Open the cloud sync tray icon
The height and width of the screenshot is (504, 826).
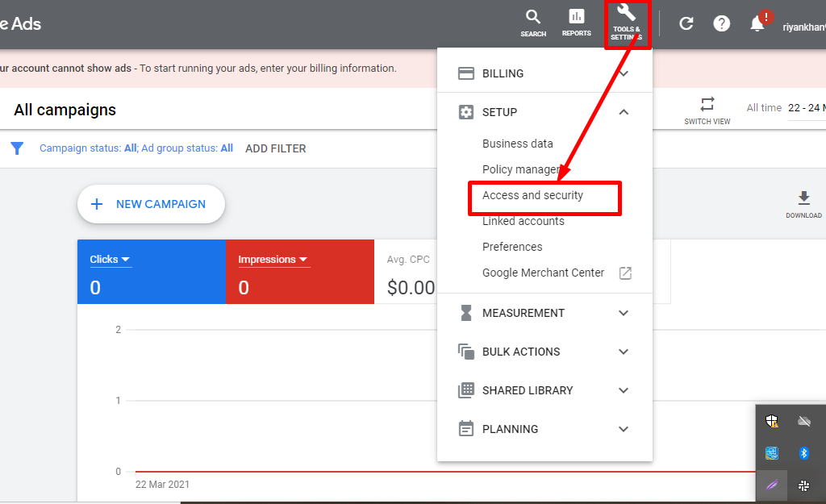pyautogui.click(x=804, y=421)
